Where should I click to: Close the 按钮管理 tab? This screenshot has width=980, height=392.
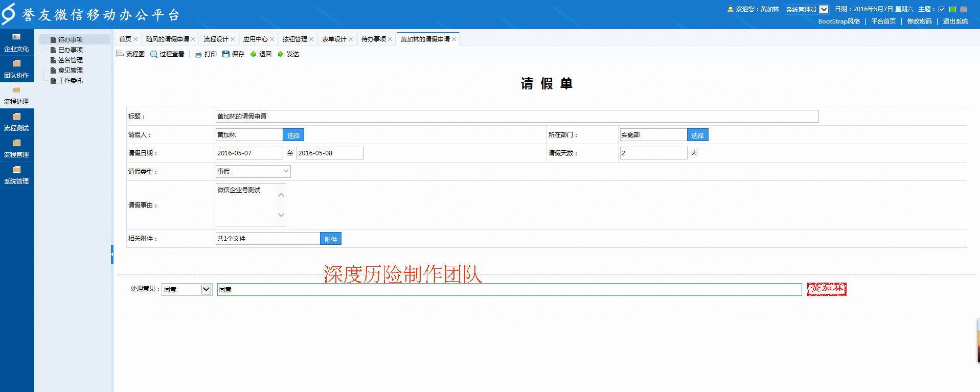[311, 39]
